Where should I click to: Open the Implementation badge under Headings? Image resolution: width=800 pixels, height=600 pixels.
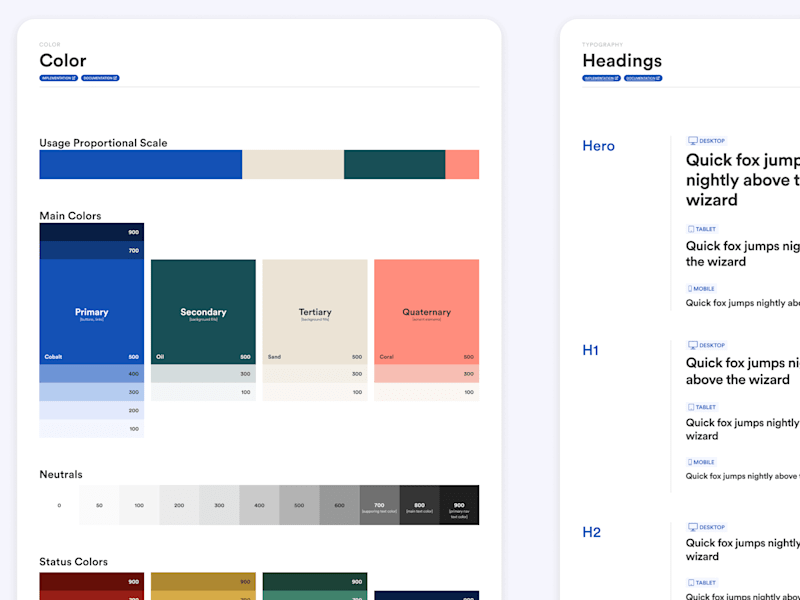click(602, 78)
